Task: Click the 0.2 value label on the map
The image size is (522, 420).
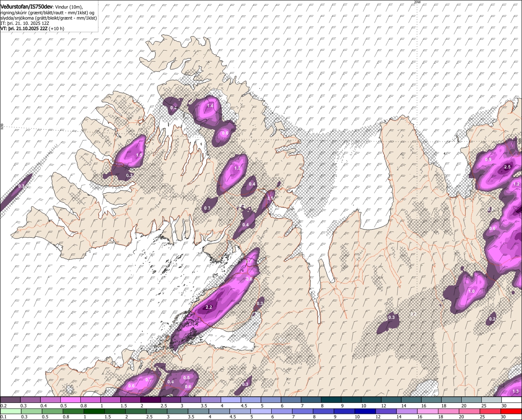Action: [492, 319]
